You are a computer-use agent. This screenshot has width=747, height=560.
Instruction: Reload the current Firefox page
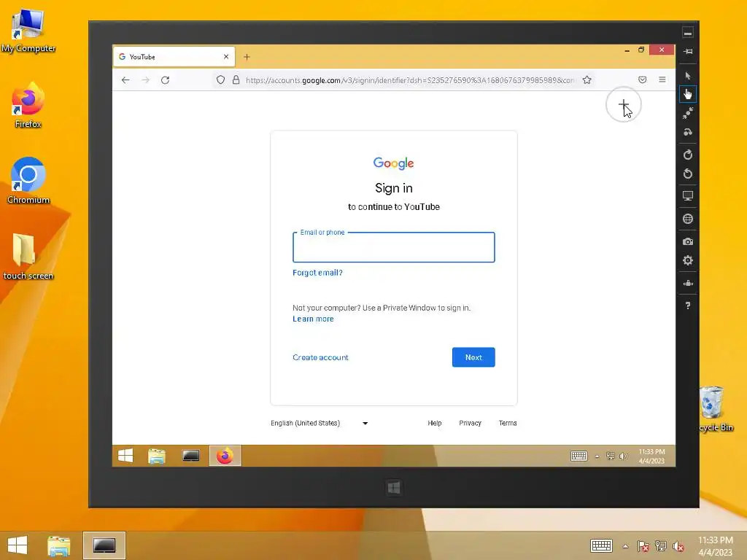pyautogui.click(x=166, y=80)
